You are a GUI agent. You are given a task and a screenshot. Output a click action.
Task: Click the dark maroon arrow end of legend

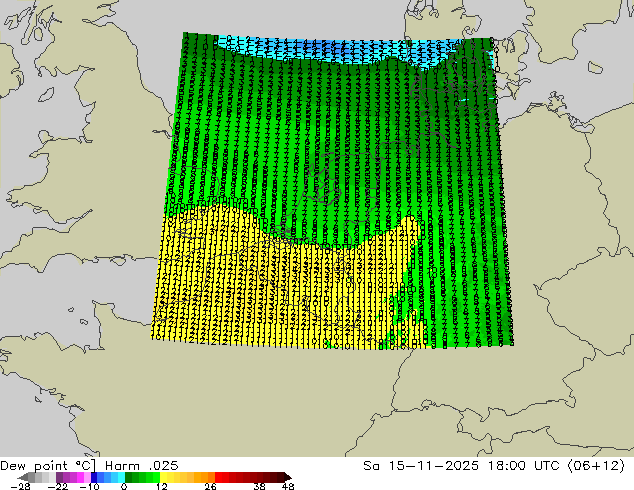click(287, 477)
